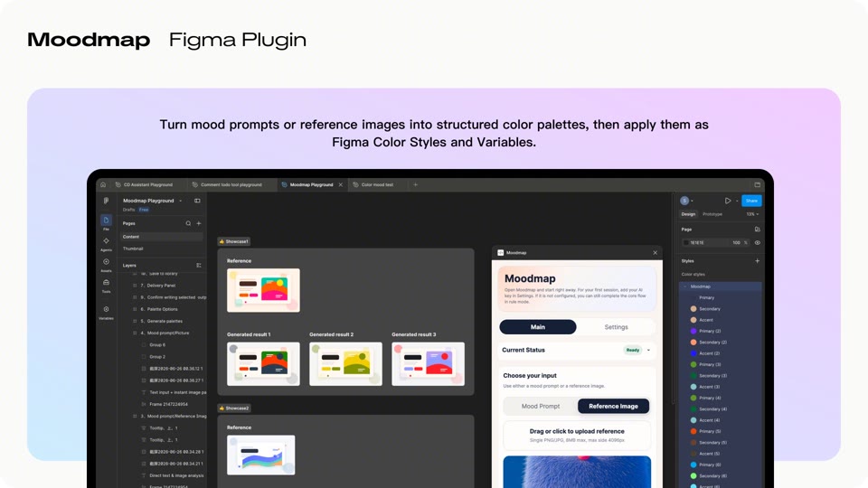Click the Showcase1 frame label
868x488 pixels.
[233, 241]
